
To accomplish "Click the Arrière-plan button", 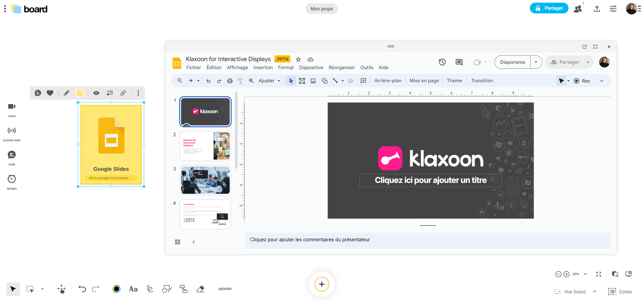I will 388,81.
